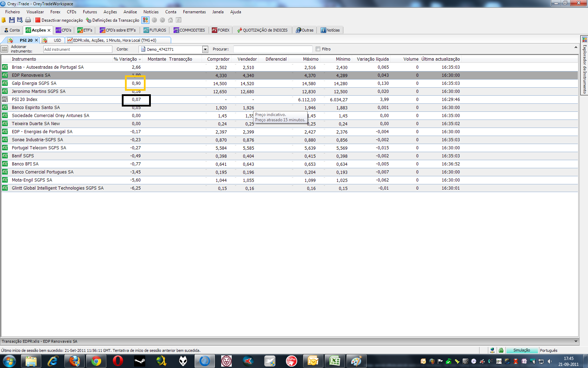Open the Ferramentas menu

[x=194, y=12]
